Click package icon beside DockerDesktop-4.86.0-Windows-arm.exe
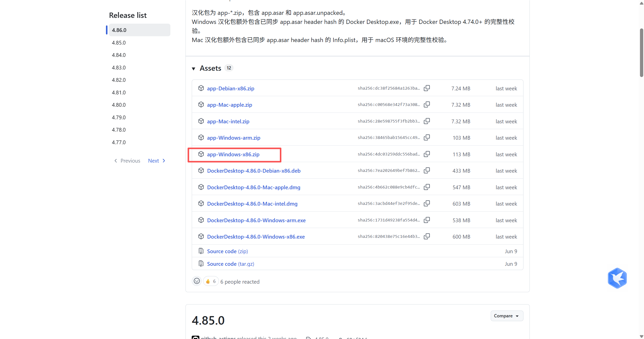This screenshot has width=644, height=339. tap(201, 220)
